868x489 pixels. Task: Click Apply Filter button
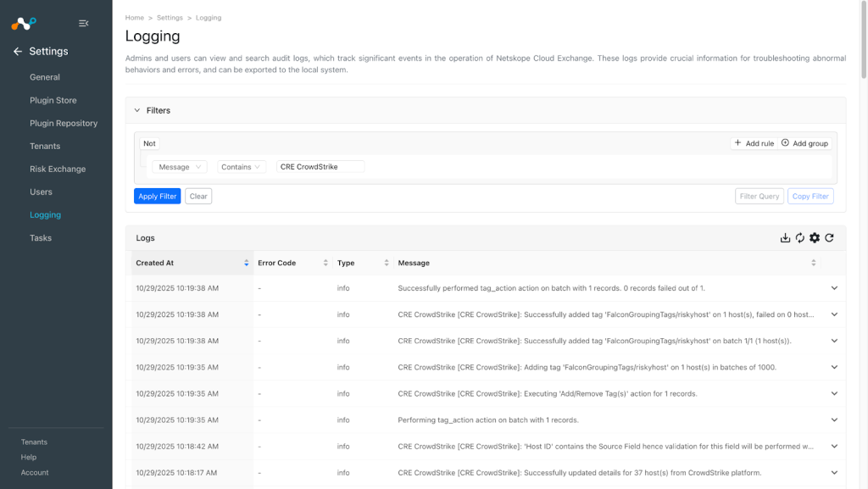157,197
